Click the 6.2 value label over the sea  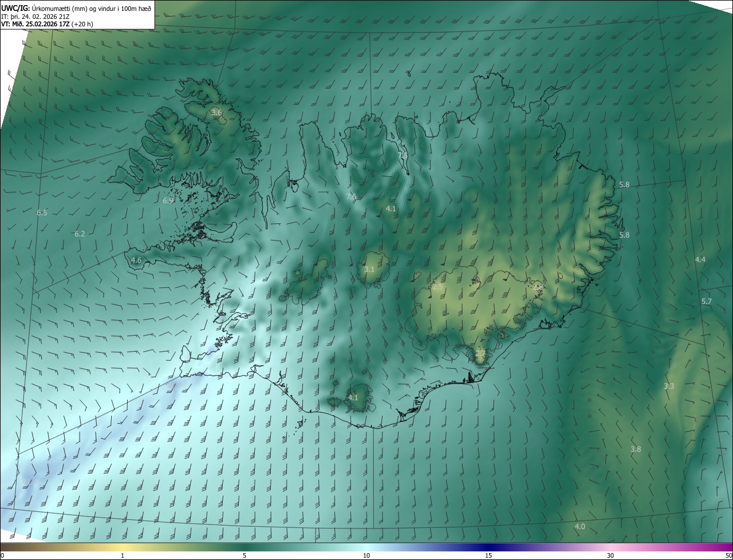point(80,234)
